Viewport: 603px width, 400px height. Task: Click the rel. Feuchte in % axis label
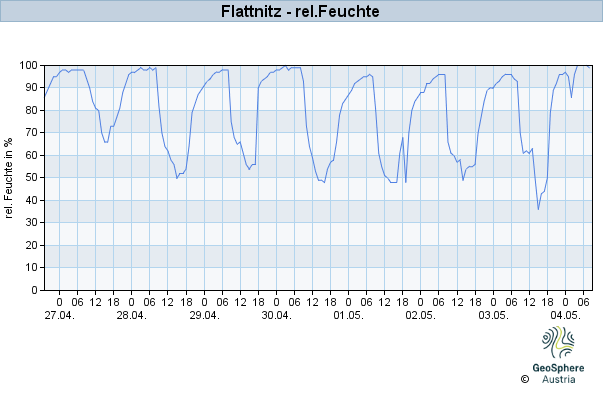pyautogui.click(x=8, y=178)
